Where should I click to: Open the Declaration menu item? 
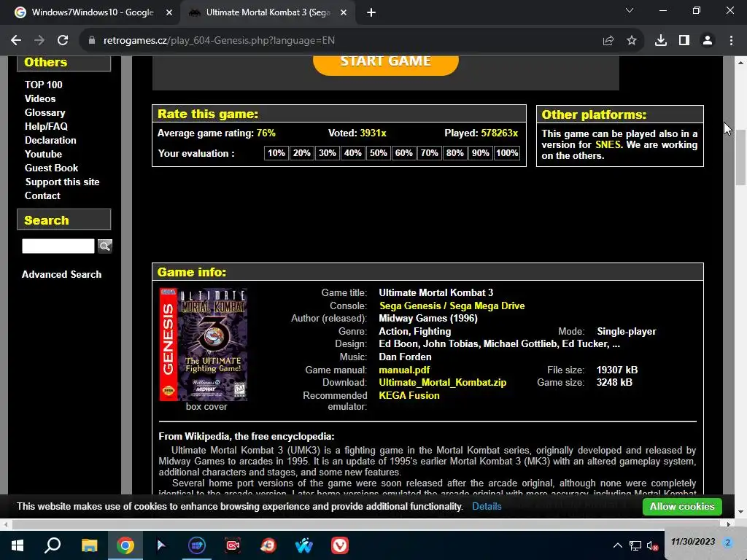[x=50, y=140]
